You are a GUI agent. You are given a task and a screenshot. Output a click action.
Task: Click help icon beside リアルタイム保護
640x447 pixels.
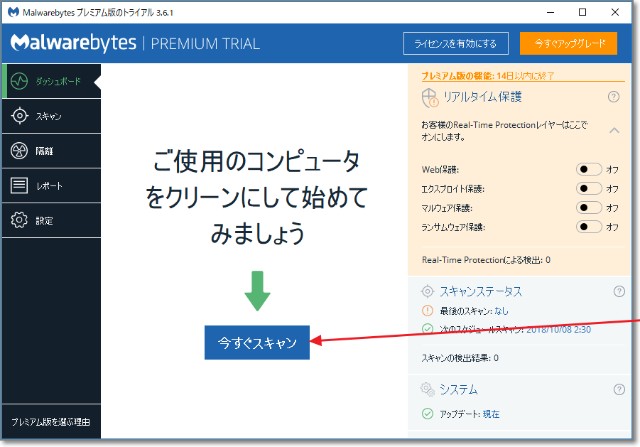(614, 97)
